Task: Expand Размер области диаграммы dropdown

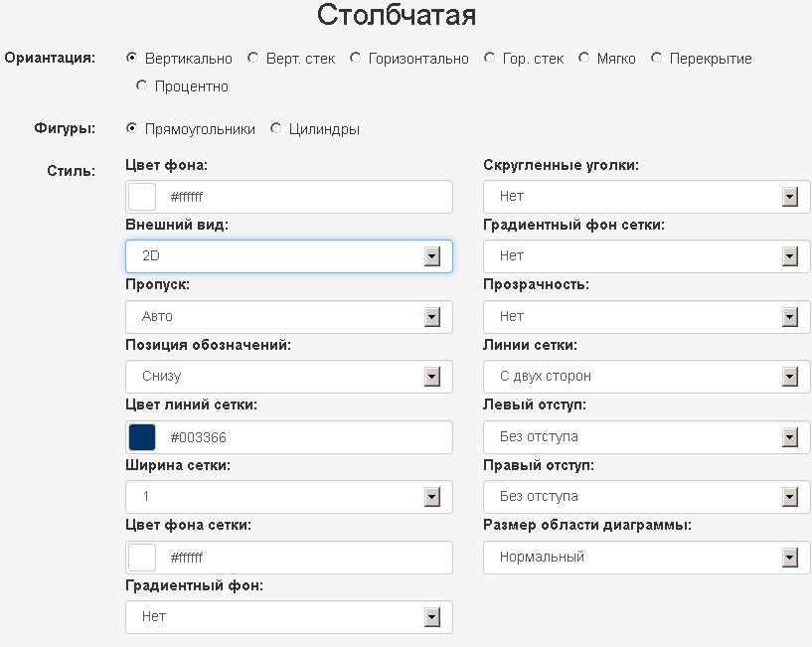Action: click(646, 558)
